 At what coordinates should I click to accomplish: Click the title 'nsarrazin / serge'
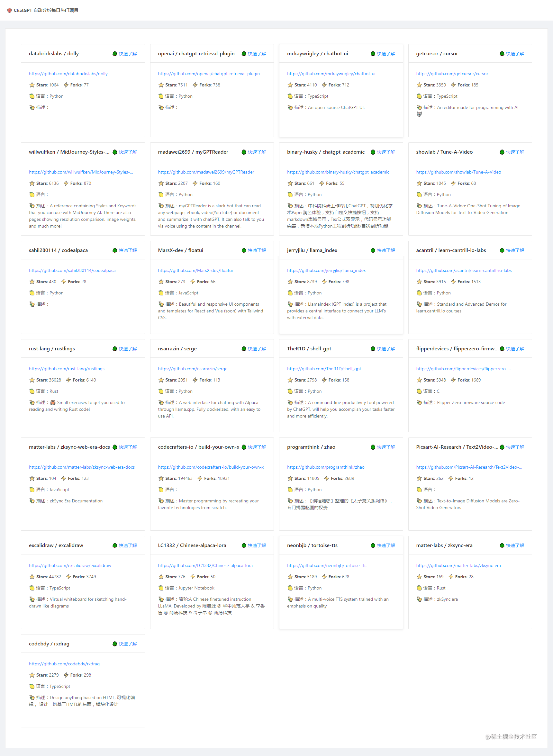177,349
